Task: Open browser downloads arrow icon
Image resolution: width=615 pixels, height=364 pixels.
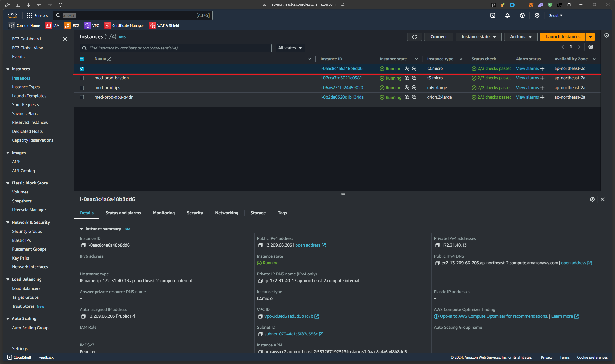Action: 28,5
